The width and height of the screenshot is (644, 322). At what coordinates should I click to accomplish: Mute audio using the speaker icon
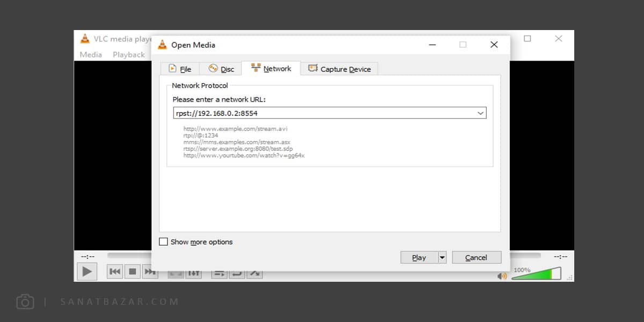click(x=502, y=276)
